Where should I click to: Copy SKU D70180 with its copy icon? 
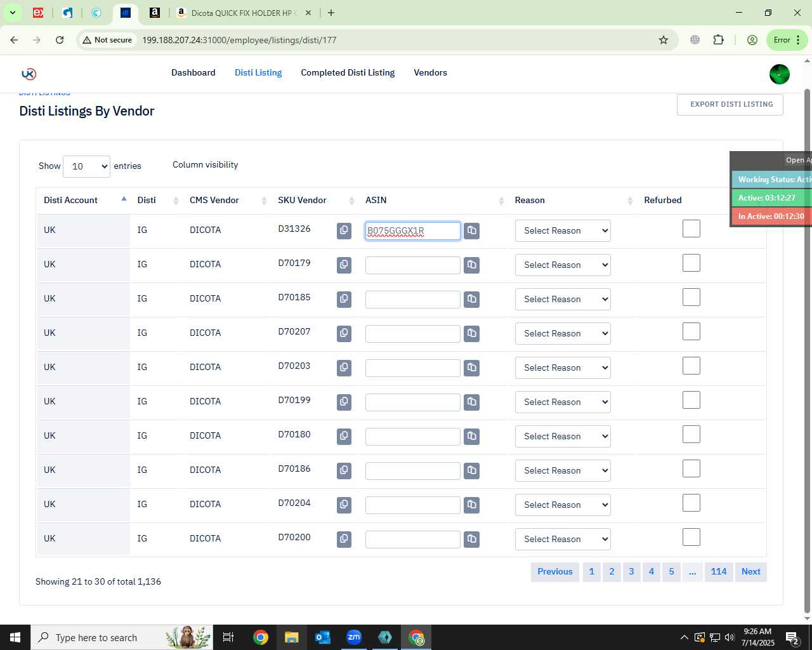click(344, 436)
